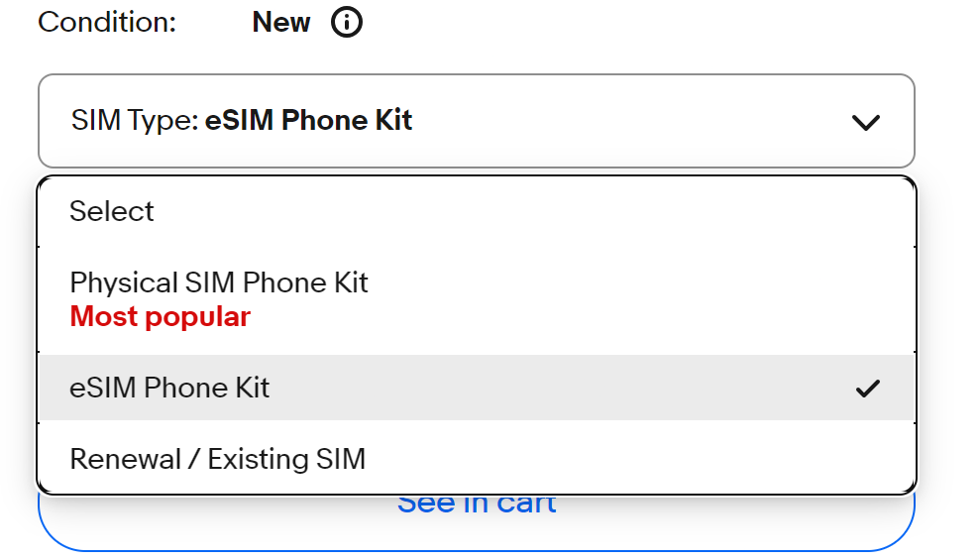
Task: Click the SIM Type combo box field
Action: point(476,121)
